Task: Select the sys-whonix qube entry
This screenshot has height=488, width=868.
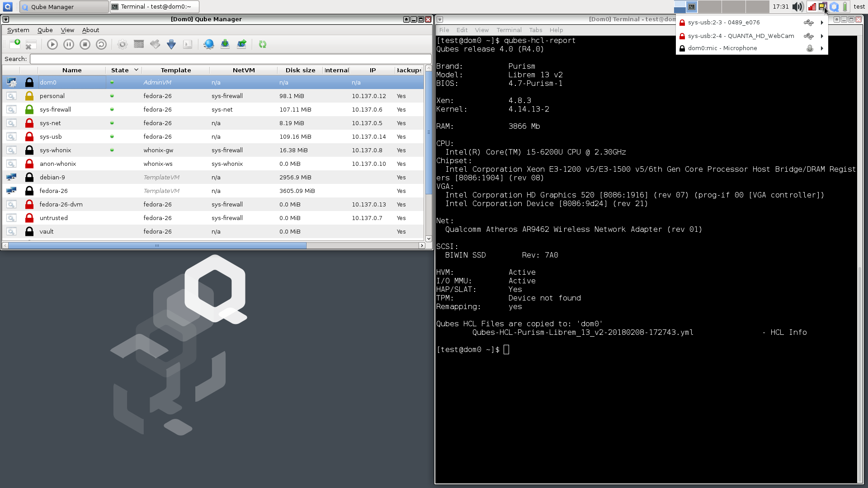Action: click(x=55, y=150)
